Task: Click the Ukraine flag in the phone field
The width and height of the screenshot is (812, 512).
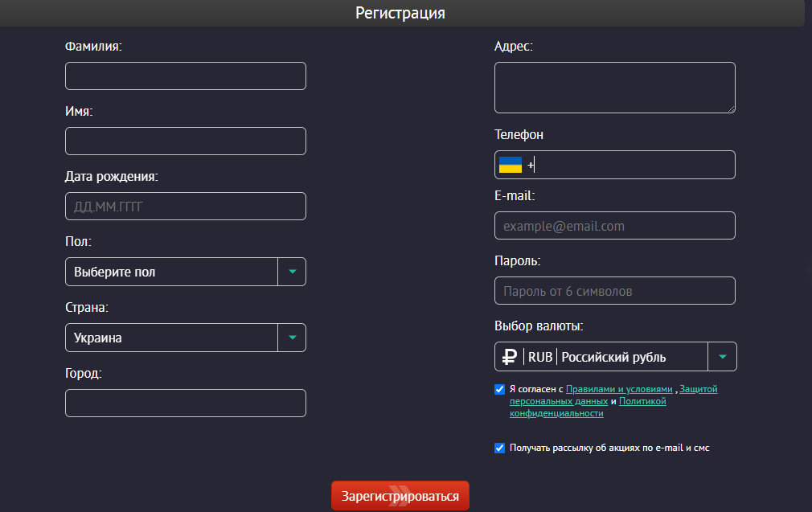Action: point(510,165)
